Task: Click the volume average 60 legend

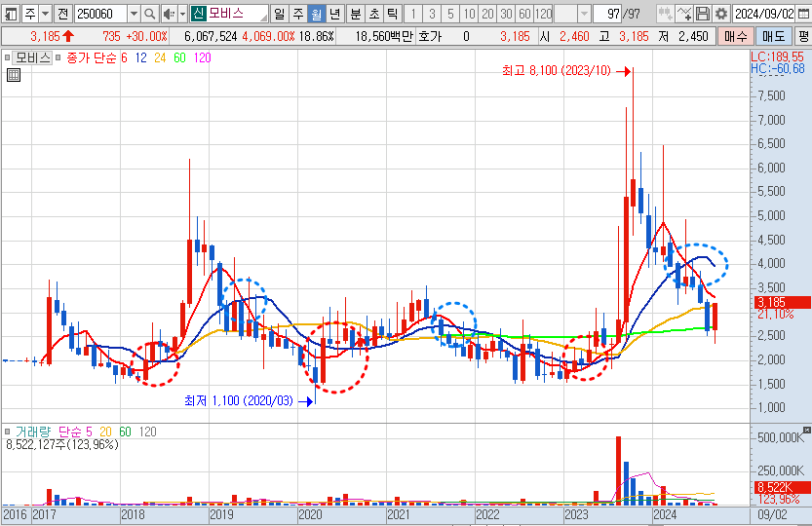Action: [x=126, y=432]
